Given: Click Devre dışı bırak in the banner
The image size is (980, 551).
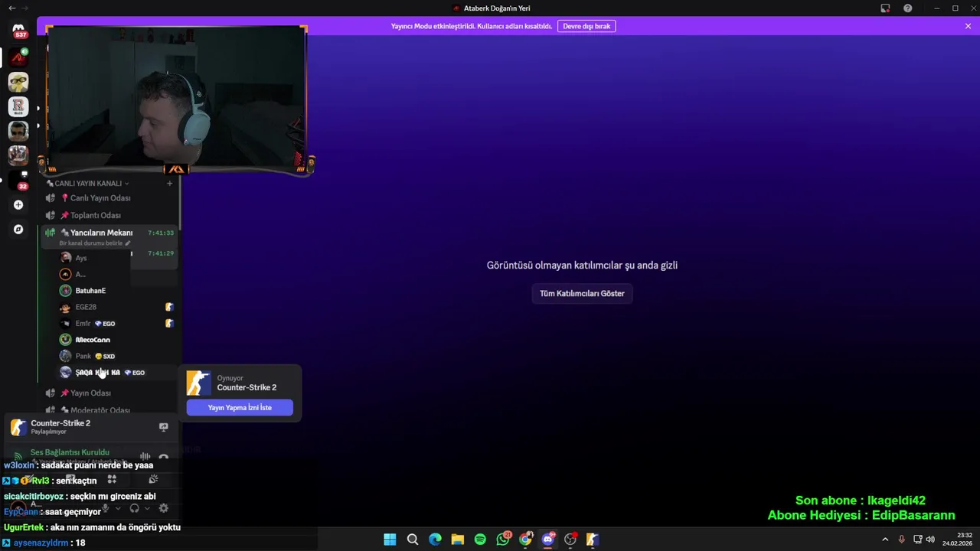Looking at the screenshot, I should [586, 26].
